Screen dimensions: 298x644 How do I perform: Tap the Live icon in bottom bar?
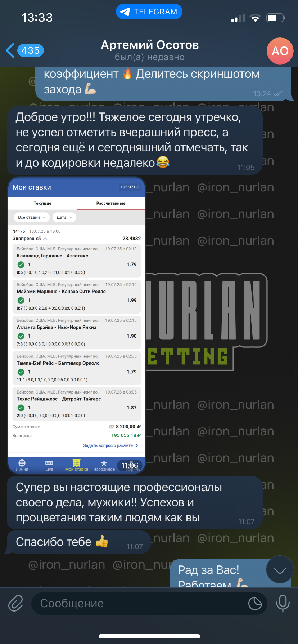(x=49, y=465)
